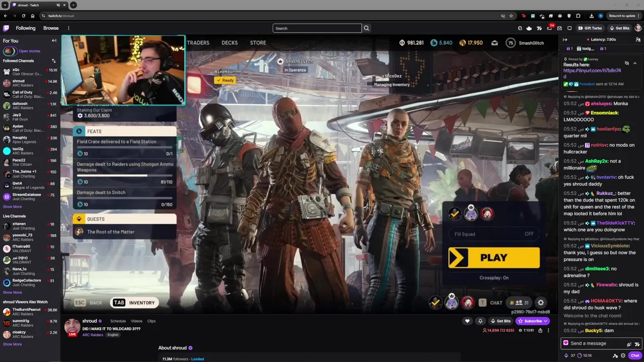The image size is (644, 362).
Task: Open the site information icon in address bar
Action: pyautogui.click(x=43, y=16)
